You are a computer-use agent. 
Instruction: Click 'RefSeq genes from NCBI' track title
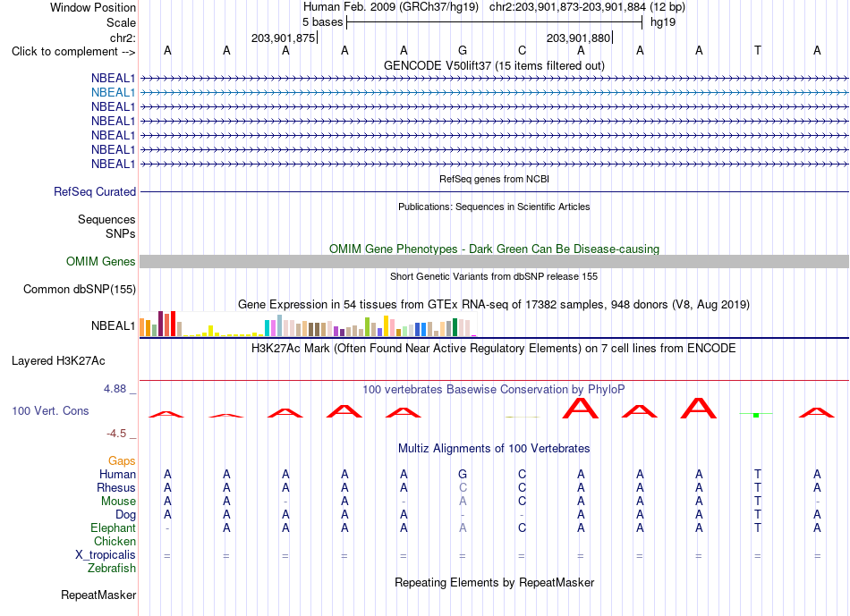pos(494,179)
